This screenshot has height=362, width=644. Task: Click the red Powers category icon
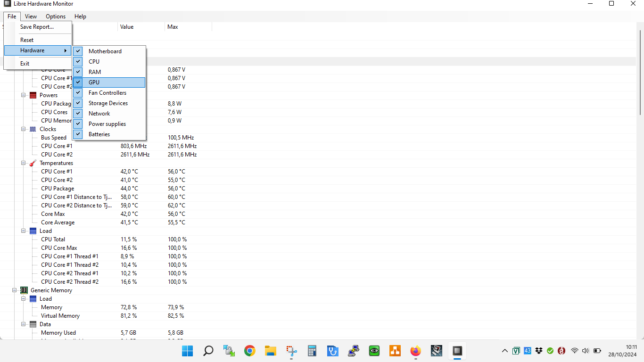pos(33,95)
